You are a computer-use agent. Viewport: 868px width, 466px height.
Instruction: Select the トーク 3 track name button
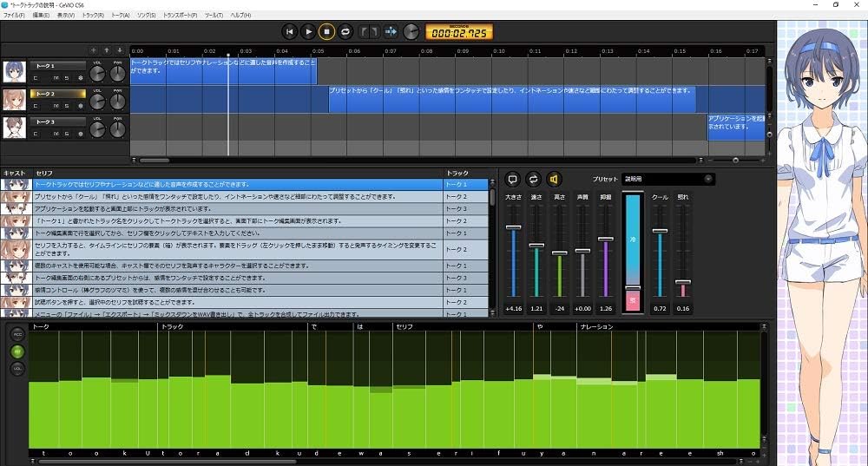click(57, 122)
